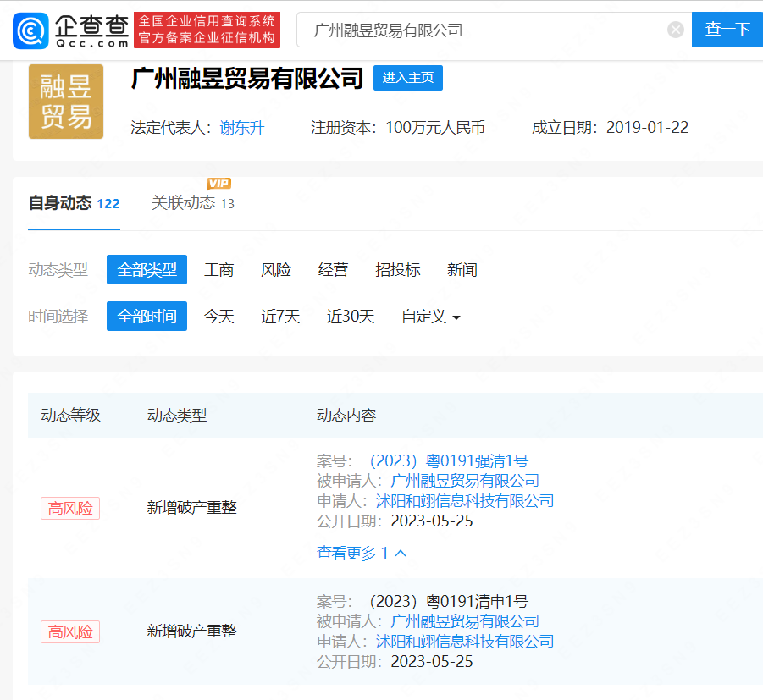Click the VIP badge icon
The height and width of the screenshot is (700, 763).
(219, 184)
